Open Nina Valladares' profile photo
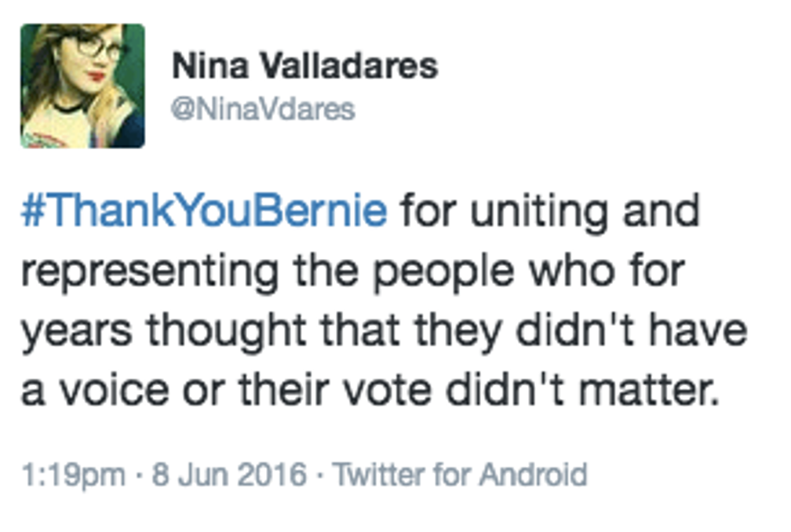Screen dimensions: 791x532 point(82,86)
